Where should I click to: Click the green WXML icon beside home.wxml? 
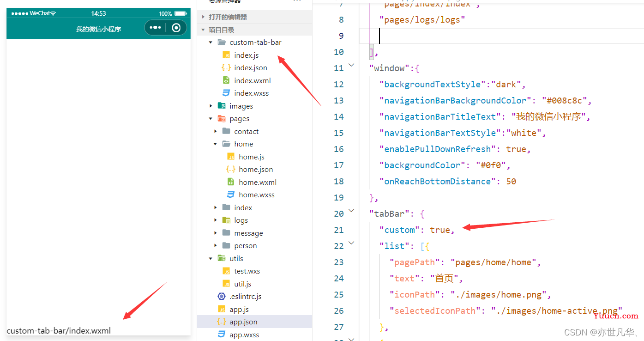click(x=231, y=182)
